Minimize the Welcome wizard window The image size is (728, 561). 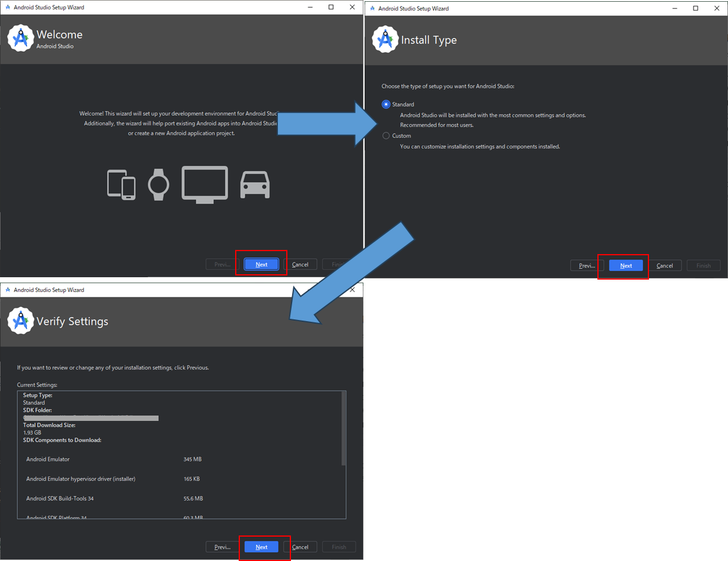[311, 7]
